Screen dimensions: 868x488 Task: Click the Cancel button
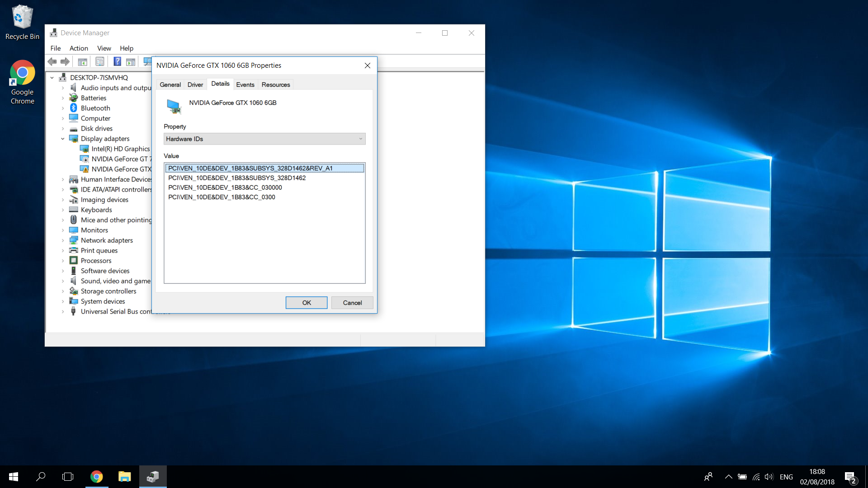tap(352, 303)
